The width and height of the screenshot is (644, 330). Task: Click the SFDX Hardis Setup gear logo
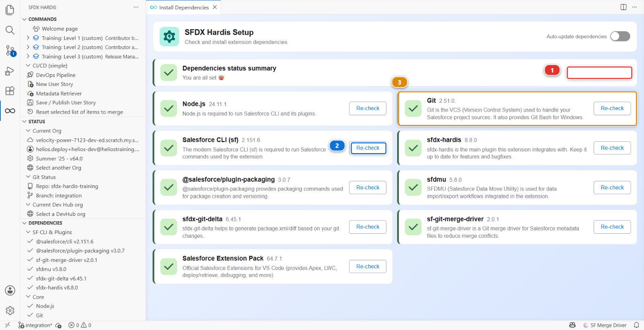tap(169, 37)
